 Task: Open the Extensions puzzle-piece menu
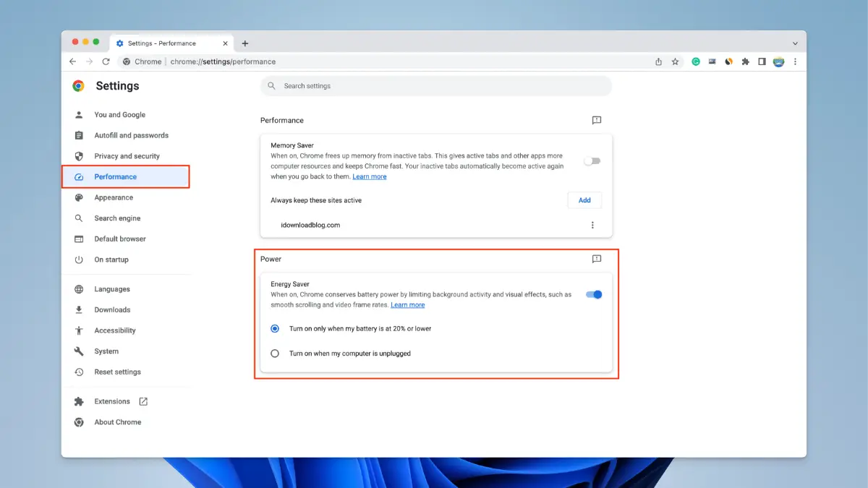coord(745,61)
